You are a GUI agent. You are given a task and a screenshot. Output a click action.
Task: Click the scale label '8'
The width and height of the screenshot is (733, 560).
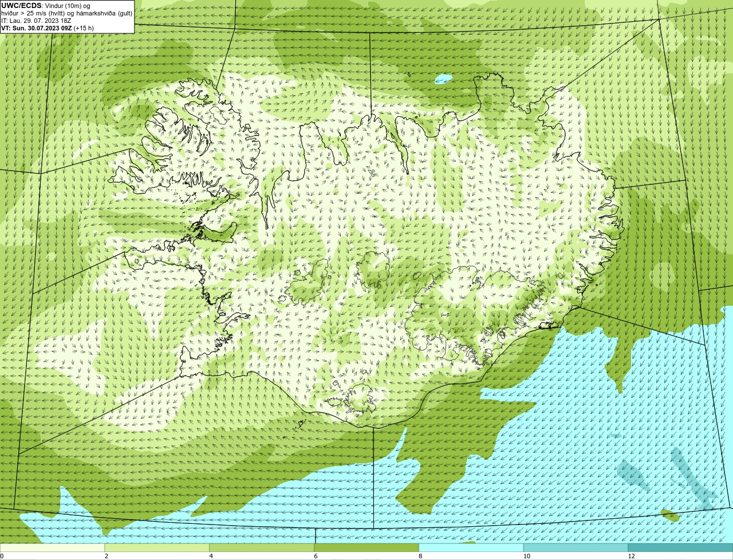click(x=420, y=556)
